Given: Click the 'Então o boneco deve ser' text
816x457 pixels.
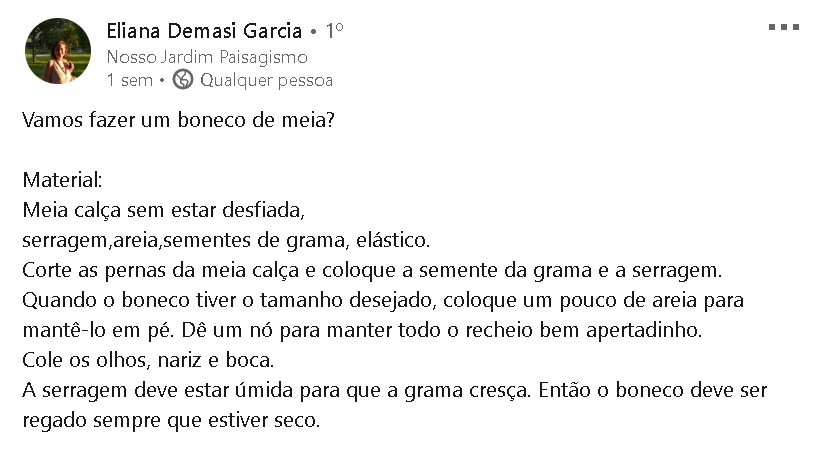Looking at the screenshot, I should pyautogui.click(x=653, y=390).
